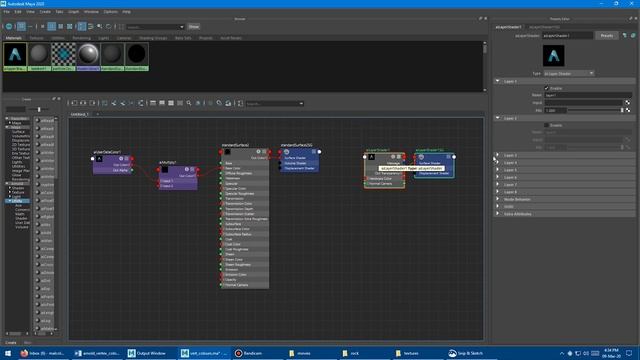Click the clear graph icon in toolbar
Image resolution: width=640 pixels, height=360 pixels.
(x=104, y=103)
